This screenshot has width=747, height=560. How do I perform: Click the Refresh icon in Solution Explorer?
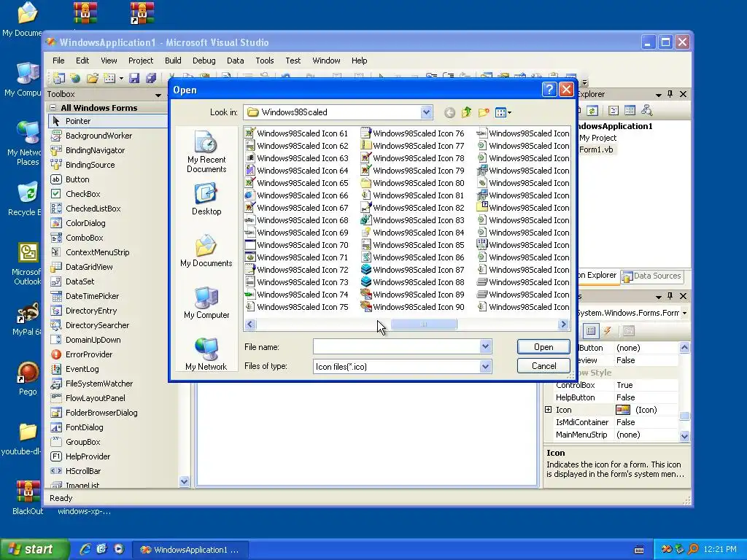click(x=592, y=111)
